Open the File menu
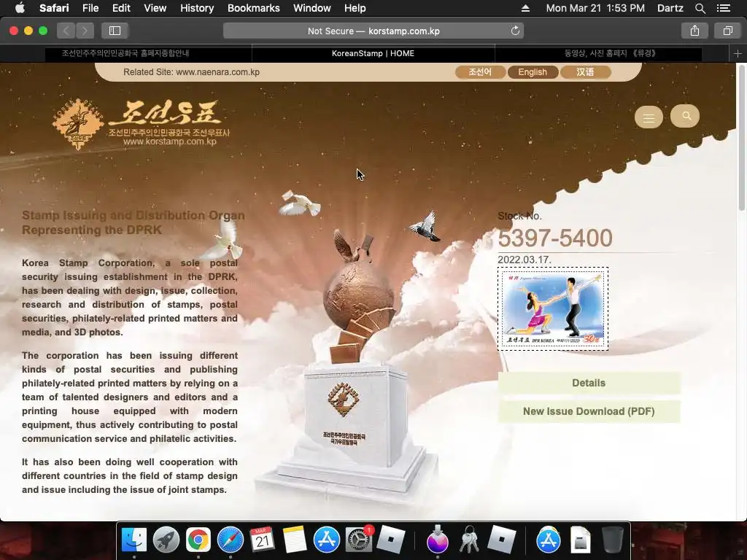 [x=90, y=8]
